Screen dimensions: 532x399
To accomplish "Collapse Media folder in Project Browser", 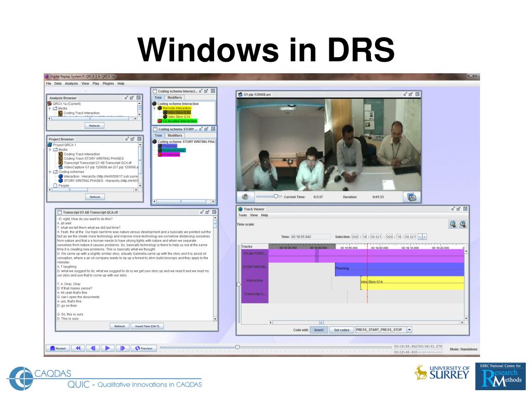I will coord(50,150).
